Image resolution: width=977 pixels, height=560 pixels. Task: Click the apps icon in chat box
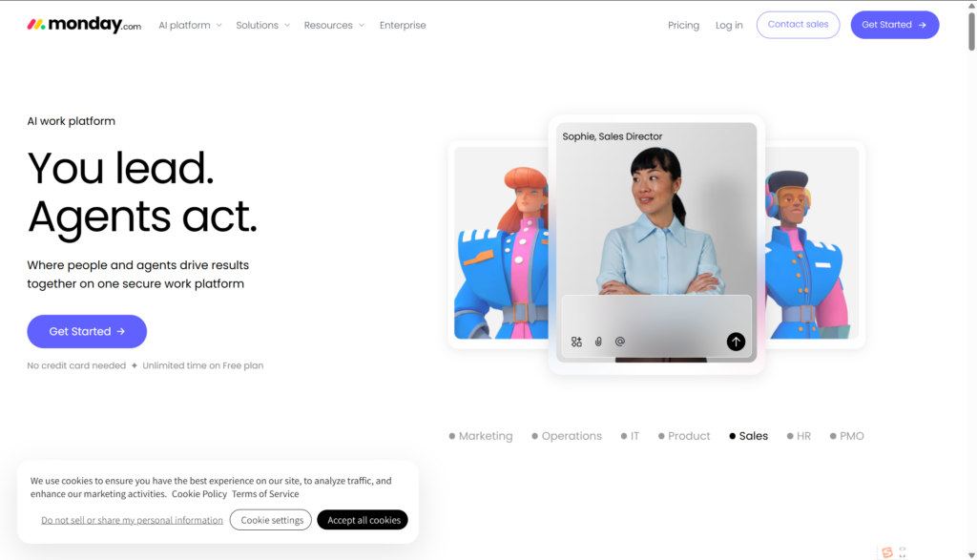(x=576, y=342)
